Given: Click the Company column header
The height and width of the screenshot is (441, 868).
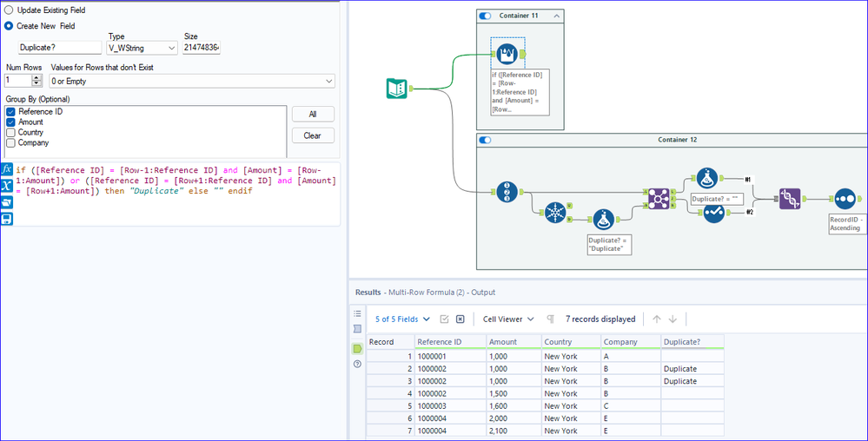Looking at the screenshot, I should (x=631, y=342).
